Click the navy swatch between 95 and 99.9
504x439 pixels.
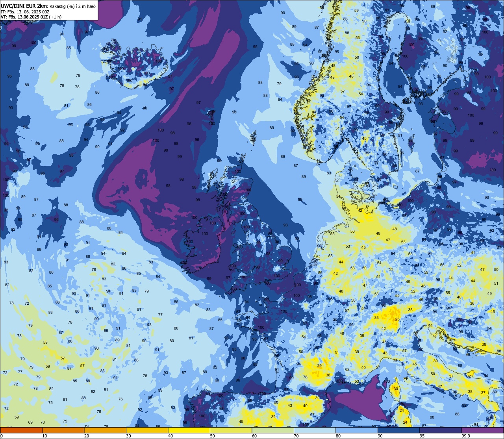(x=441, y=430)
